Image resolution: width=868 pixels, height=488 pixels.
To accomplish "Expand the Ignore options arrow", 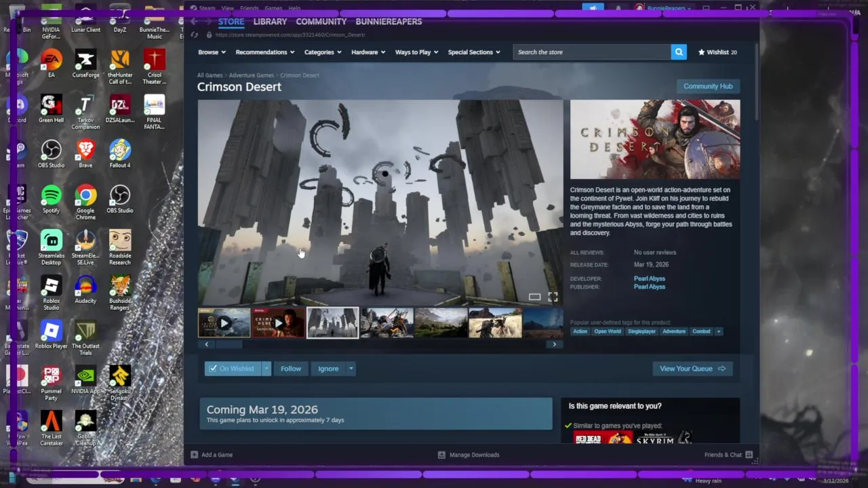I will (351, 369).
